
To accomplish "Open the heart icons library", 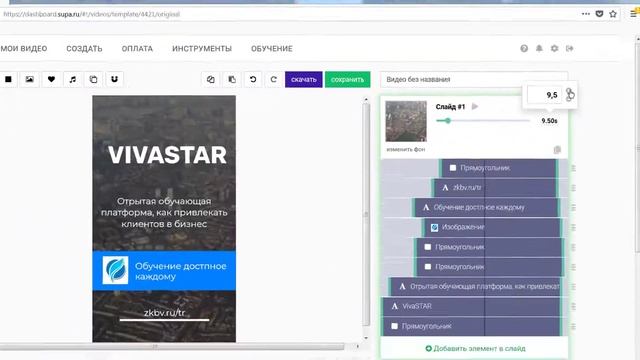I will [x=51, y=79].
